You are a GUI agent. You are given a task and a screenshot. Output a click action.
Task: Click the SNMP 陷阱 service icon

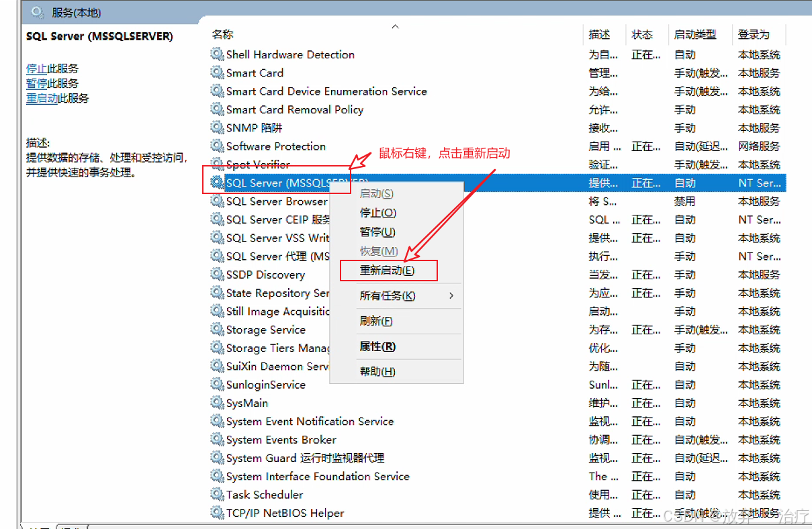pos(216,128)
